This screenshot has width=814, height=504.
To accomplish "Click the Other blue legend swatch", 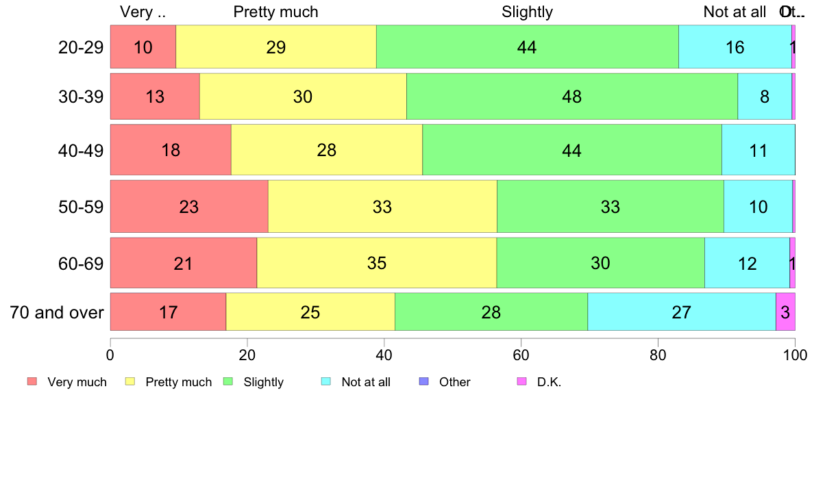I will (x=423, y=381).
